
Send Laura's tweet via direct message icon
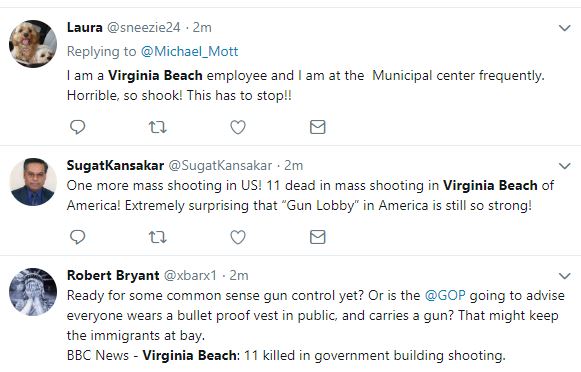pos(318,127)
